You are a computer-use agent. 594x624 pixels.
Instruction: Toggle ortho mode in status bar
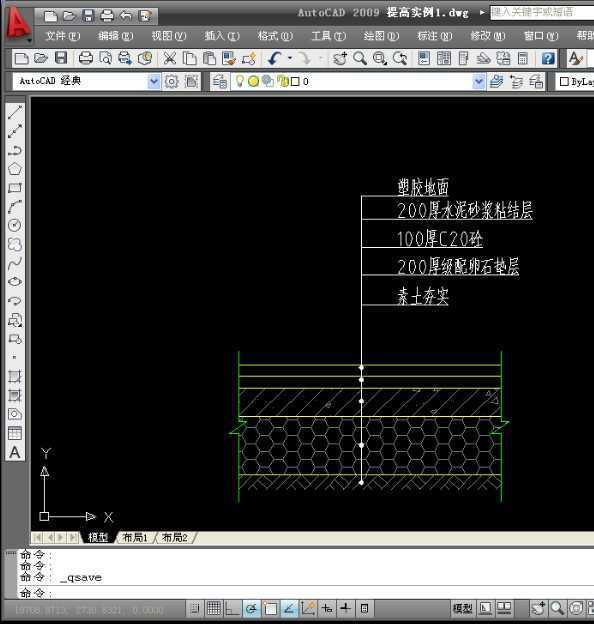point(233,608)
